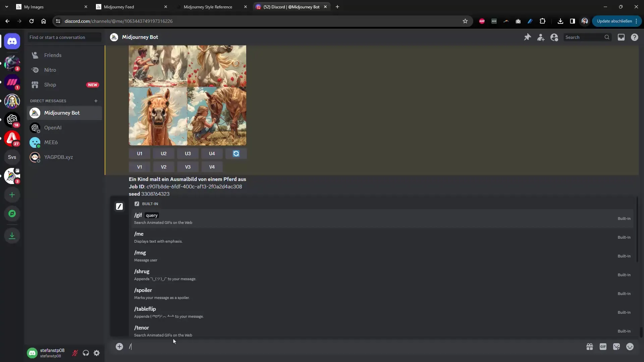Click the generated horse image thumbnail
This screenshot has height=362, width=644.
pos(187,95)
